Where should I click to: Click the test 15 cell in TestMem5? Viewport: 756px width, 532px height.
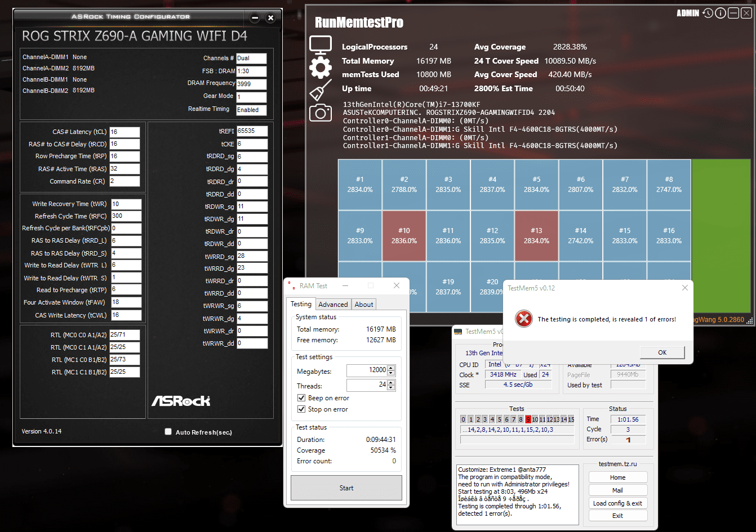pyautogui.click(x=571, y=419)
